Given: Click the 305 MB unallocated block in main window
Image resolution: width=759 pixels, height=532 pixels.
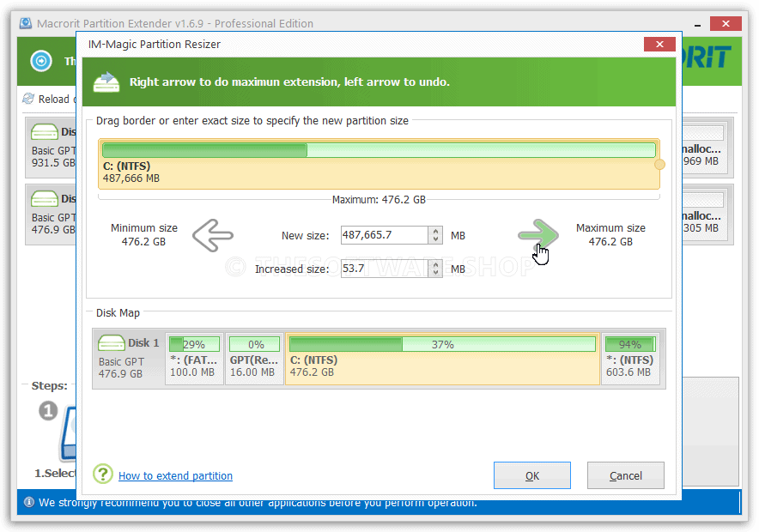Looking at the screenshot, I should click(x=704, y=215).
